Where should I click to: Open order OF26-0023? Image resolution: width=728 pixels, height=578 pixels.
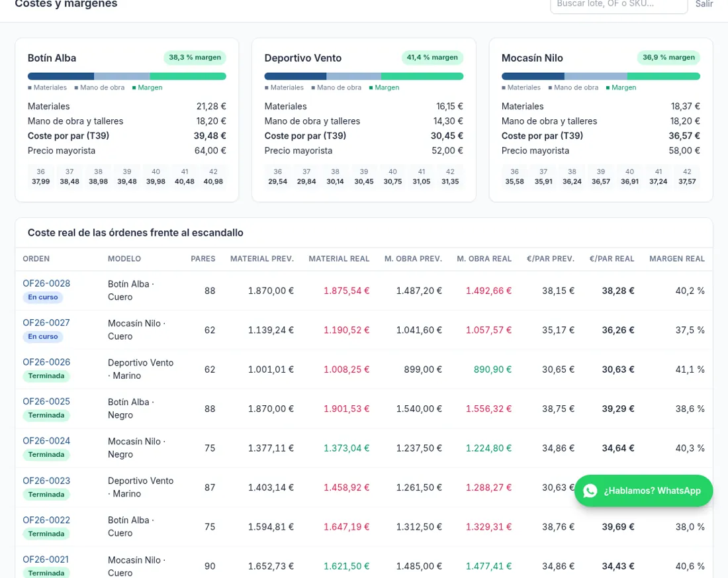(46, 481)
